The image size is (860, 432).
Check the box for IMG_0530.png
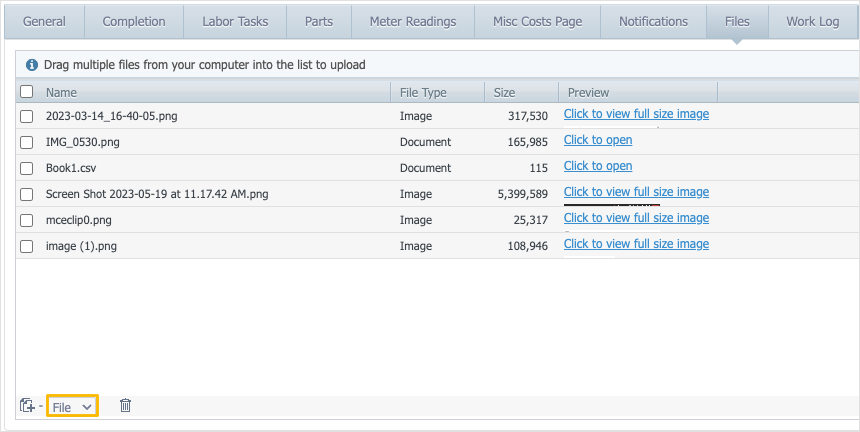(27, 142)
